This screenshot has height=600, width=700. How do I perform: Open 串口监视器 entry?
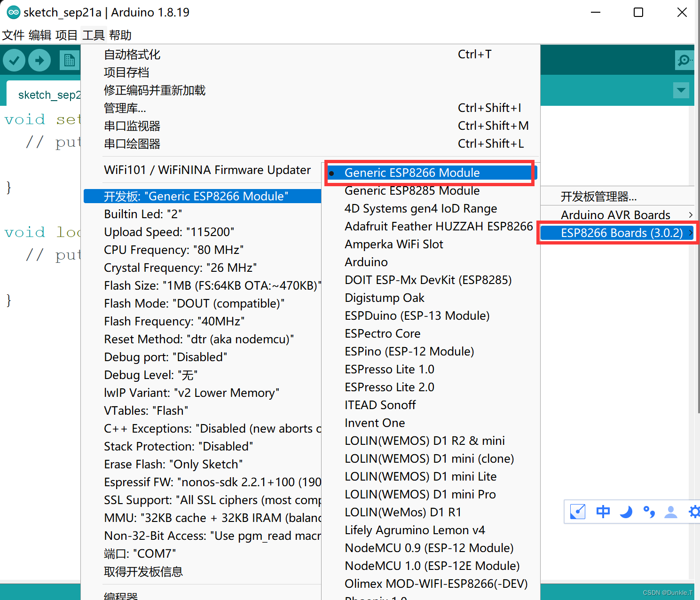coord(311,126)
